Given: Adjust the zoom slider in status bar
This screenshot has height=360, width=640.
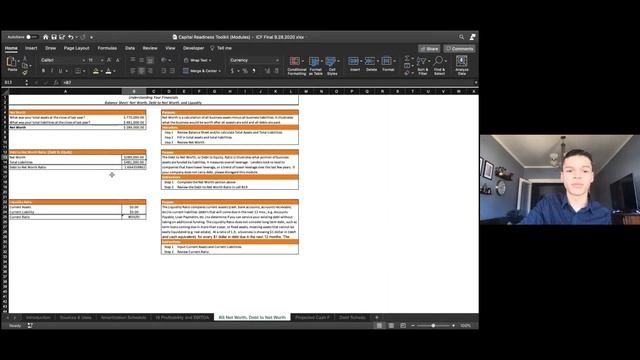Looking at the screenshot, I should (433, 326).
